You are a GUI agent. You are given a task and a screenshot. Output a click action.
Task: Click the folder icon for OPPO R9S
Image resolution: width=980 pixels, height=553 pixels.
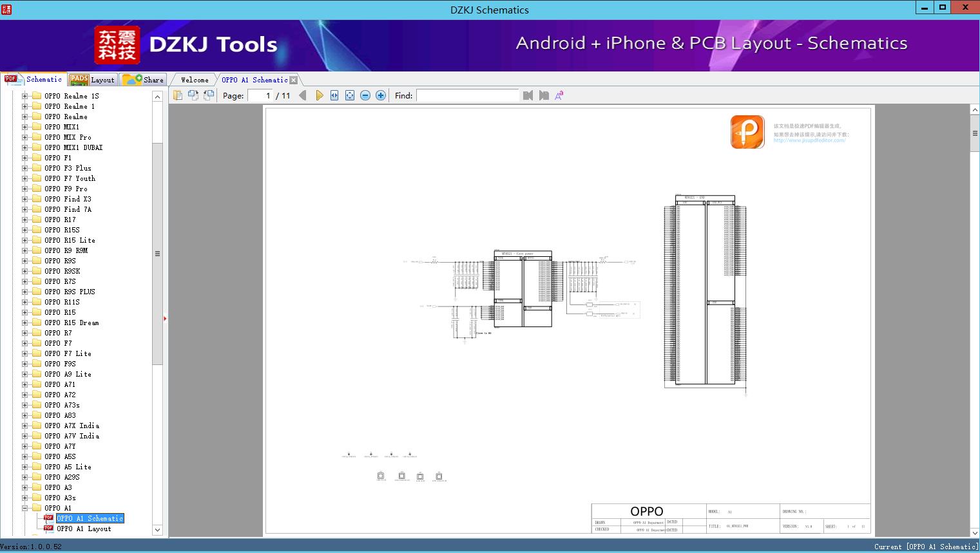[37, 261]
